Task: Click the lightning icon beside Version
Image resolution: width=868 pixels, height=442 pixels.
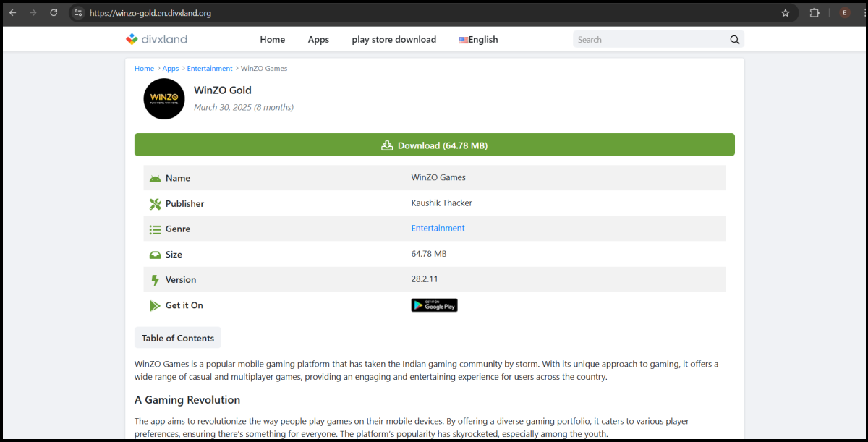Action: click(x=155, y=279)
